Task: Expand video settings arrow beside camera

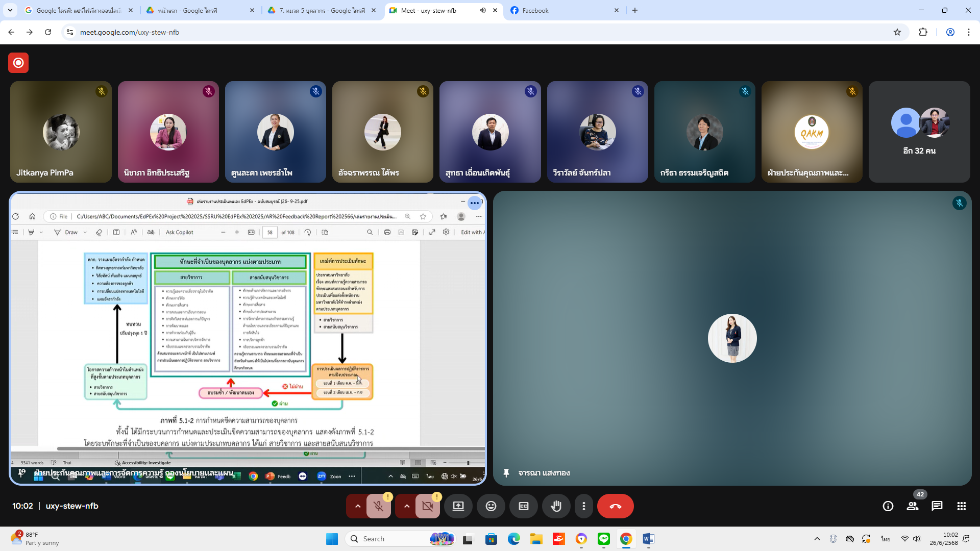Action: tap(406, 506)
